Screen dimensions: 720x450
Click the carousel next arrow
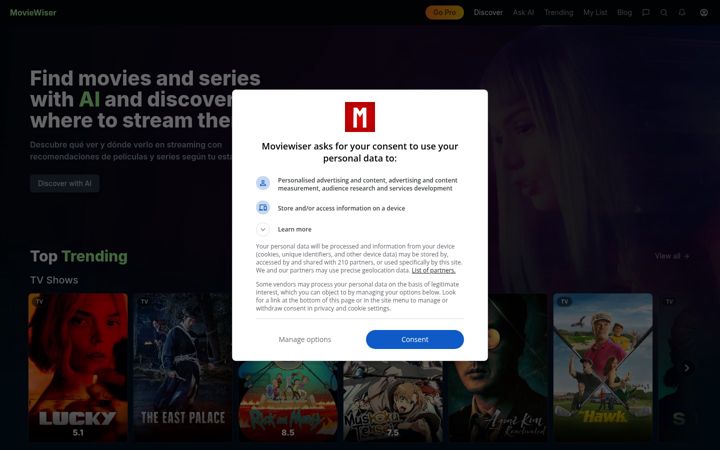686,368
